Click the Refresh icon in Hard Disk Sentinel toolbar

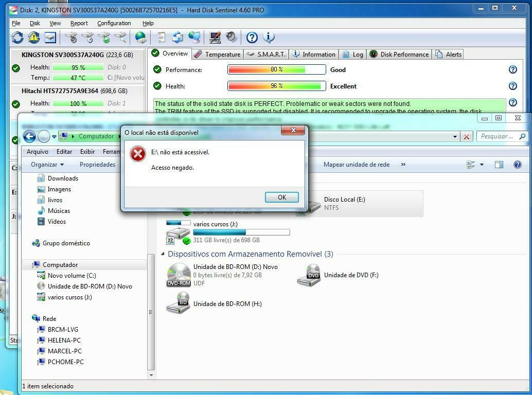(x=17, y=38)
